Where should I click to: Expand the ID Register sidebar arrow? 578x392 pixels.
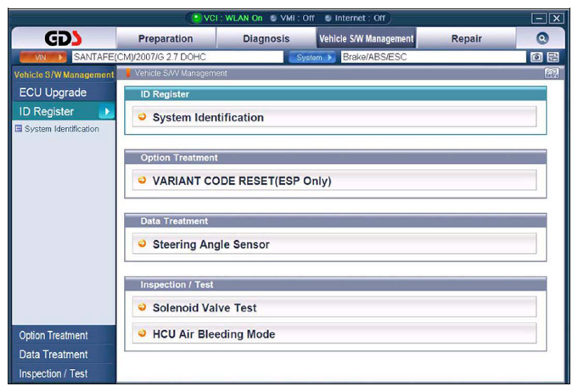tap(107, 111)
